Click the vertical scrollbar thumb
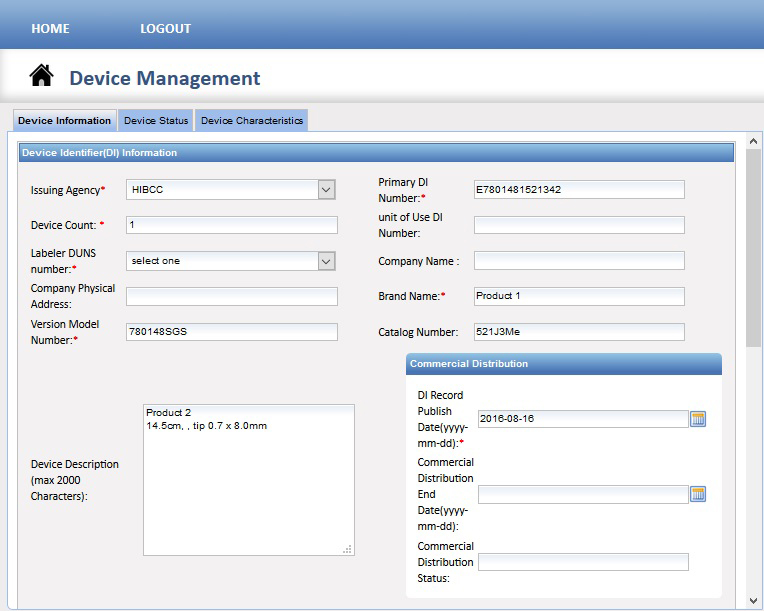This screenshot has height=611, width=764. click(x=753, y=248)
